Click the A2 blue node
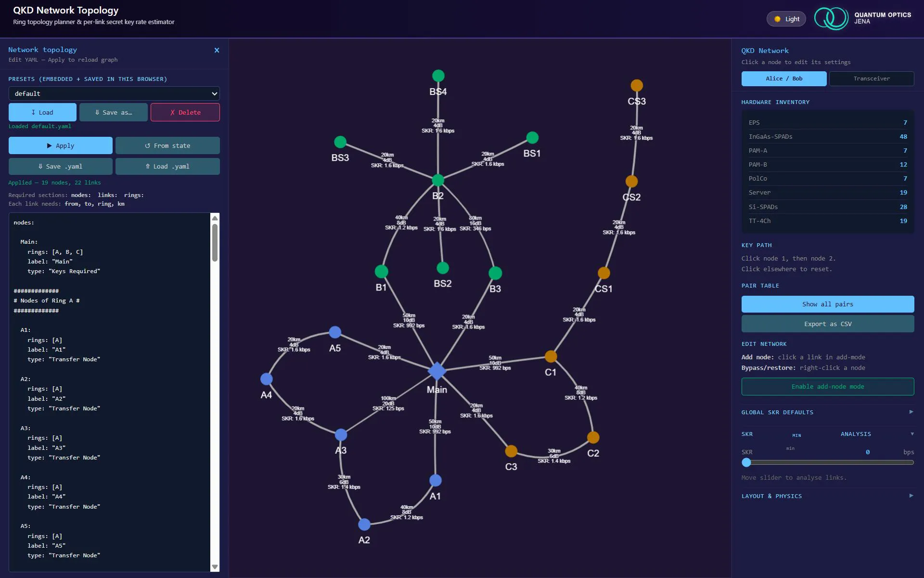Image resolution: width=924 pixels, height=578 pixels. pyautogui.click(x=364, y=524)
